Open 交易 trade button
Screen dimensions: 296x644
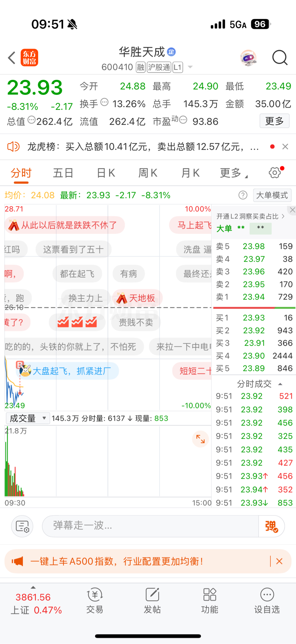94,601
